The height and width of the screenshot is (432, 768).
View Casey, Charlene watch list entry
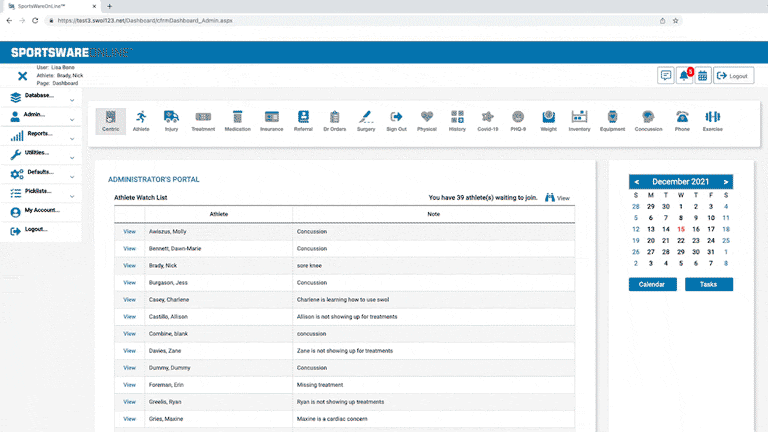129,299
